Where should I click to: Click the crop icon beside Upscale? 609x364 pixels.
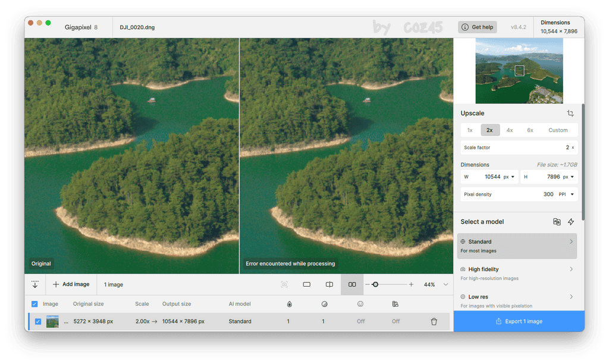(x=570, y=114)
